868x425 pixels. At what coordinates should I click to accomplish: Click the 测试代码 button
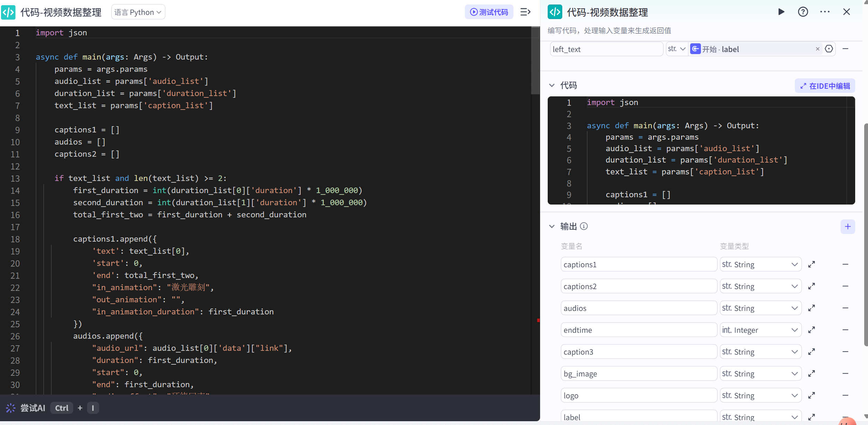point(489,12)
